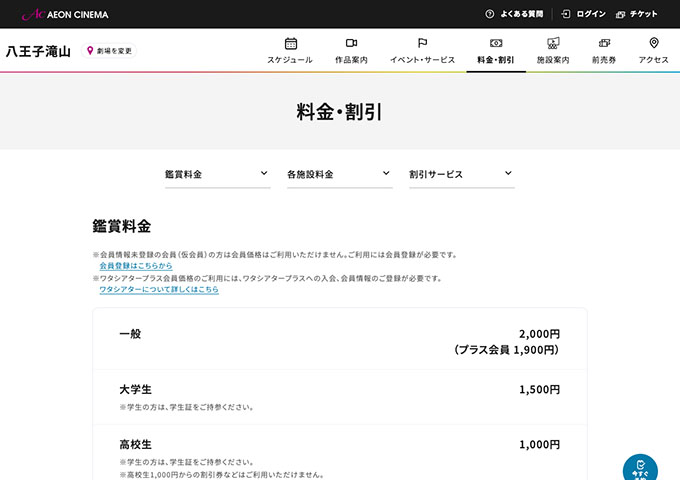Click the AEON CINEMA logo
The height and width of the screenshot is (480, 680).
[x=65, y=14]
